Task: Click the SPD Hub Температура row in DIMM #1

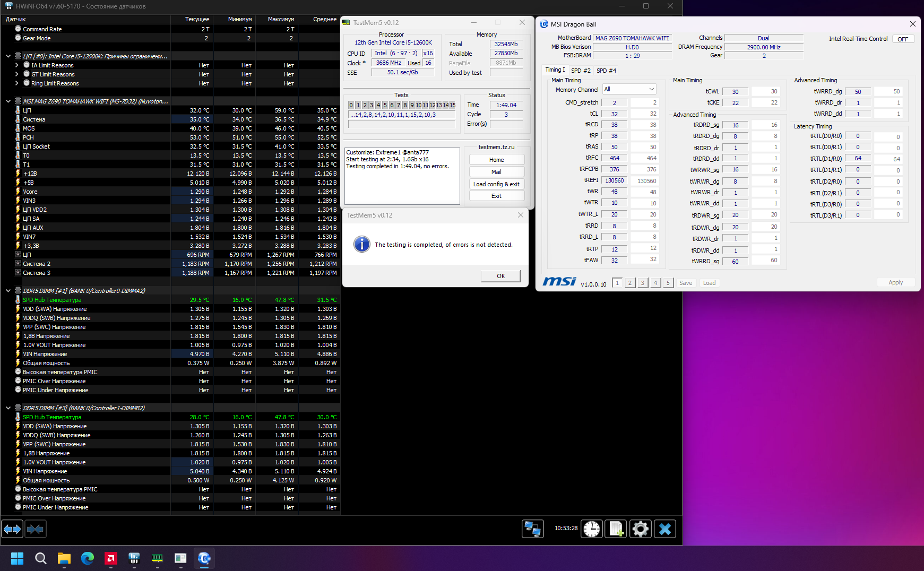Action: (x=170, y=300)
